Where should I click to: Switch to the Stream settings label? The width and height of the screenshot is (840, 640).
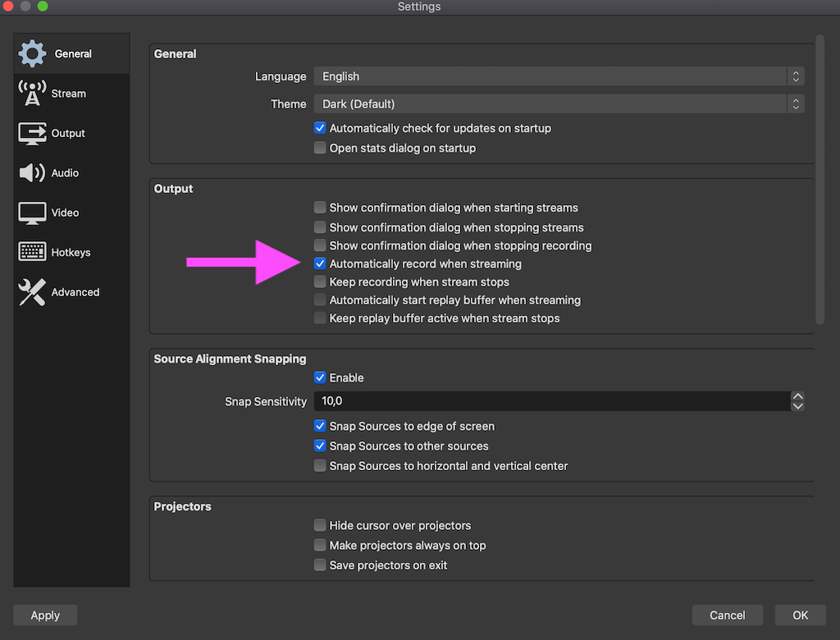click(69, 94)
